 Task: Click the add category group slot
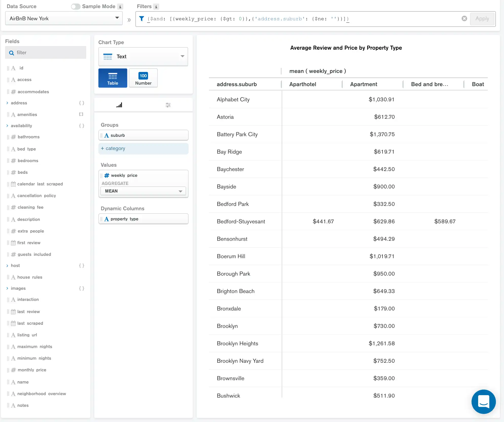pyautogui.click(x=143, y=148)
